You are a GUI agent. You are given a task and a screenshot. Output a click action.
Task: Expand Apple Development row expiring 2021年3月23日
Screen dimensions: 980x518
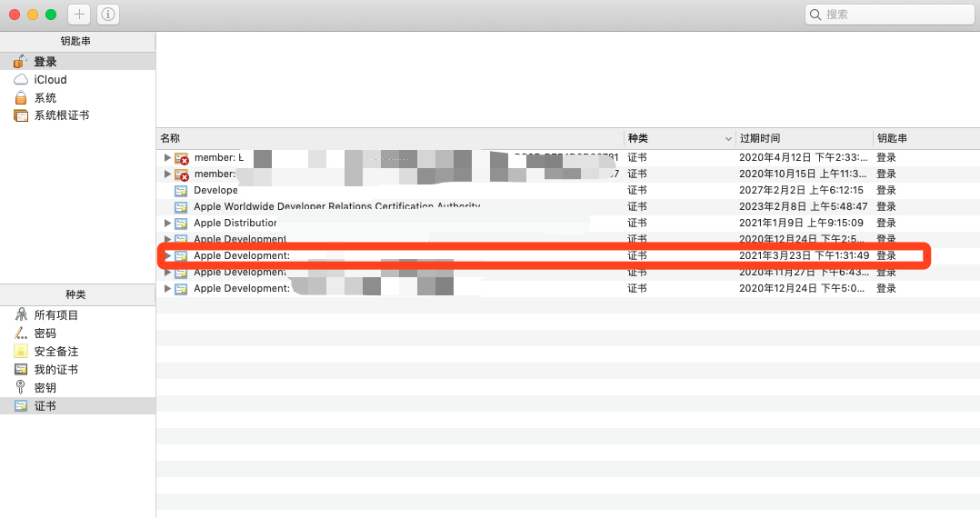[167, 255]
